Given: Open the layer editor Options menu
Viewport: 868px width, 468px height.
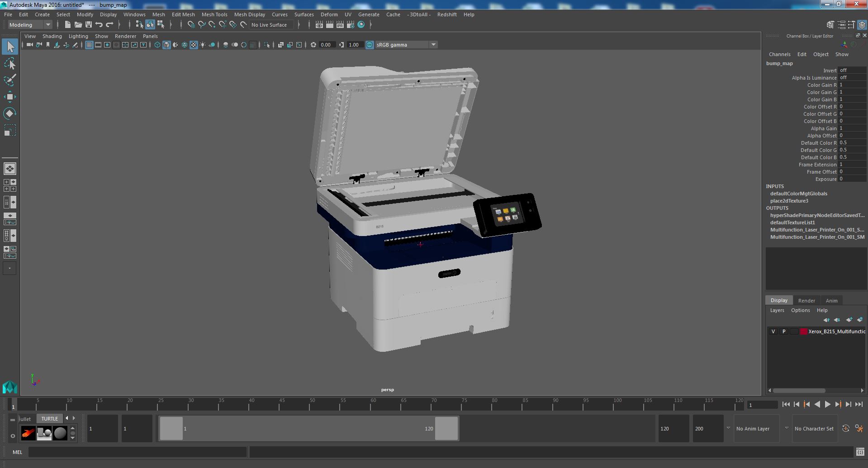Looking at the screenshot, I should point(800,310).
